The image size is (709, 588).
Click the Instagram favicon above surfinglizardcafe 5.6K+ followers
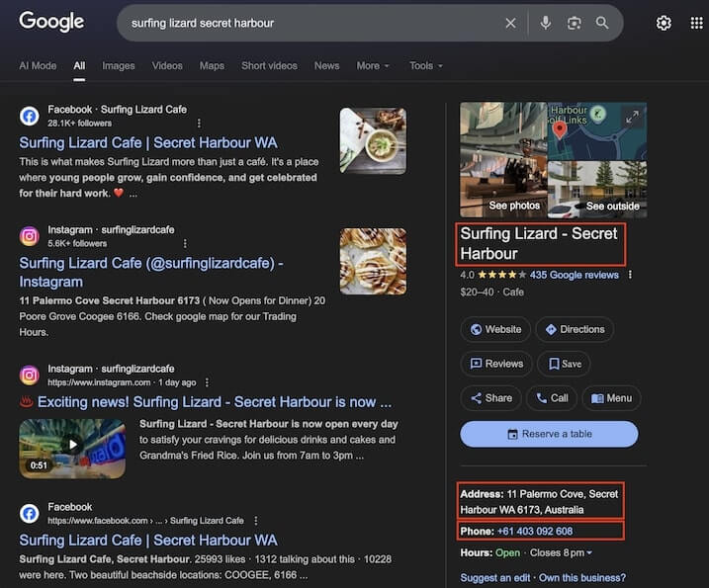coord(30,236)
